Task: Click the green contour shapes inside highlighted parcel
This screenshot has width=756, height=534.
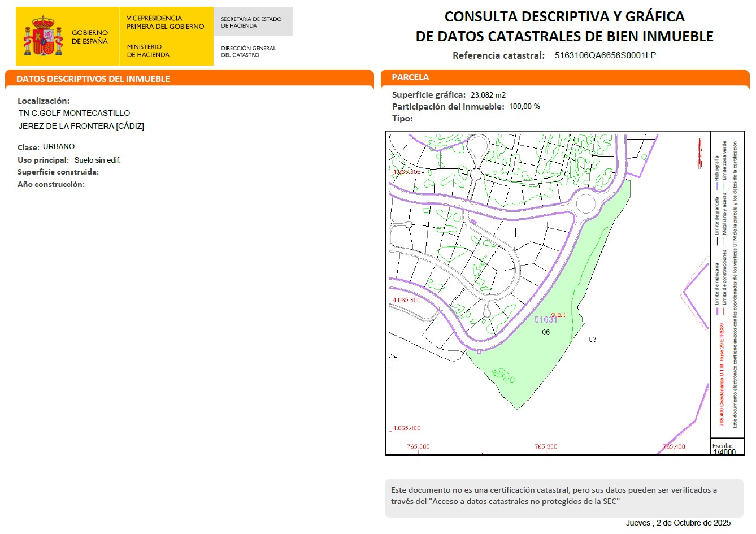Action: 503,375
